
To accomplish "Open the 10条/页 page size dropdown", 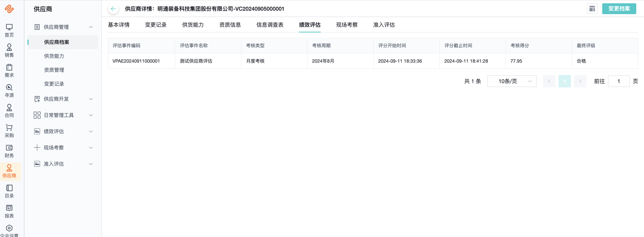I will point(512,81).
